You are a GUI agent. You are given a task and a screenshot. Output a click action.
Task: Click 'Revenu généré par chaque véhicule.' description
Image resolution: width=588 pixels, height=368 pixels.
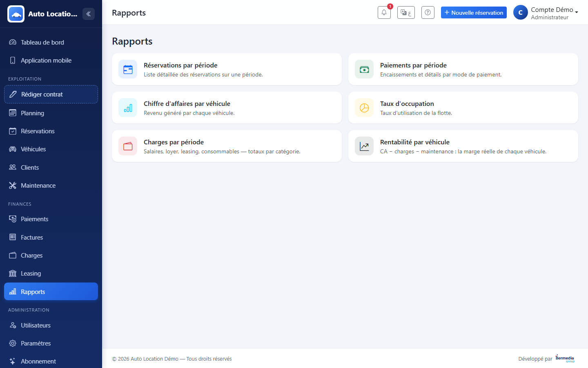pyautogui.click(x=189, y=113)
